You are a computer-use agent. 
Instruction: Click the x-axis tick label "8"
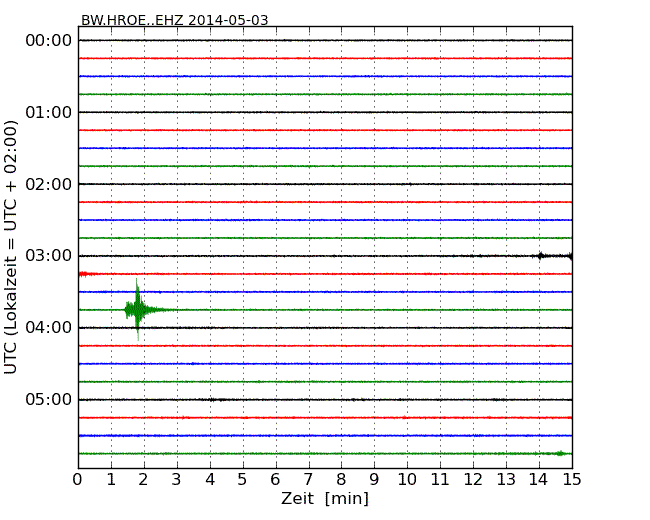341,480
